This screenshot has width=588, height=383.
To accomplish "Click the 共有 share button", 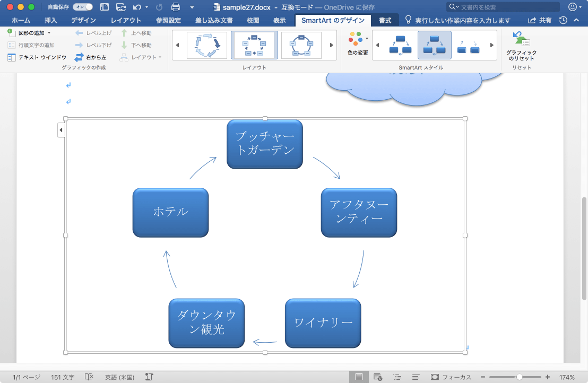I will [540, 20].
